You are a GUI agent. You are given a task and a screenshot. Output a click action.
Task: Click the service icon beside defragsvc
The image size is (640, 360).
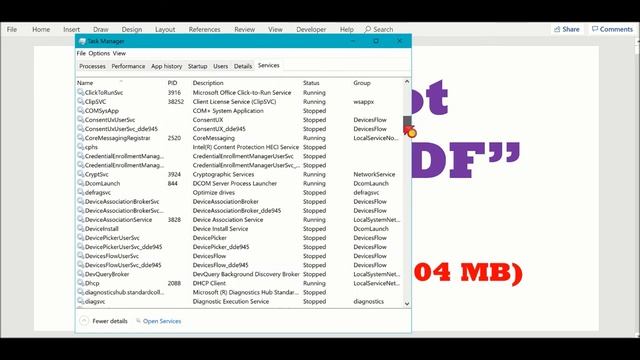(x=80, y=192)
